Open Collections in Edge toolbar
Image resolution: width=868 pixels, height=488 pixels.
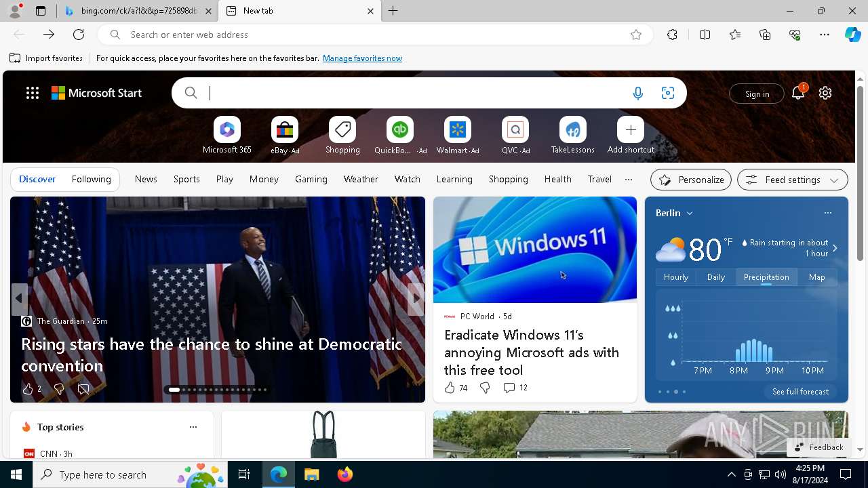click(765, 35)
